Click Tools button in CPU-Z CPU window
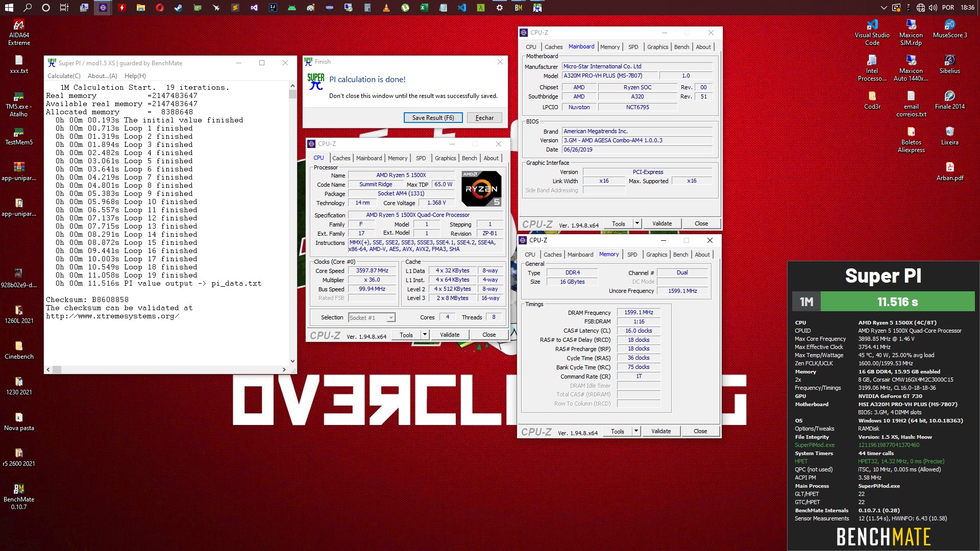The height and width of the screenshot is (551, 980). (406, 335)
